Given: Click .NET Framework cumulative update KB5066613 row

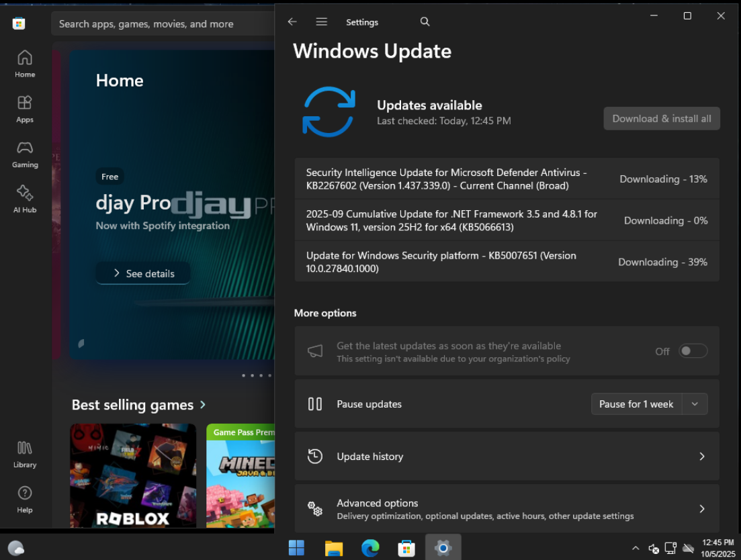Looking at the screenshot, I should [x=507, y=220].
